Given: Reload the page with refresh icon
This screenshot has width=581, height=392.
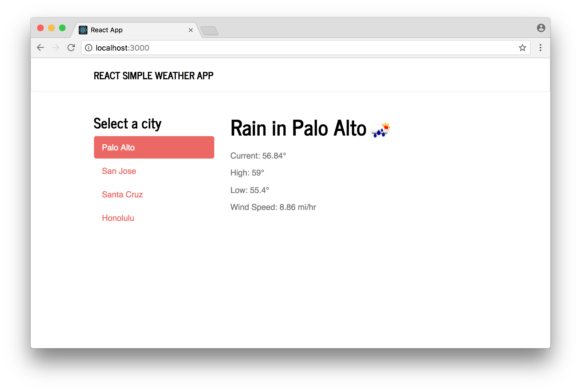Looking at the screenshot, I should (x=71, y=48).
